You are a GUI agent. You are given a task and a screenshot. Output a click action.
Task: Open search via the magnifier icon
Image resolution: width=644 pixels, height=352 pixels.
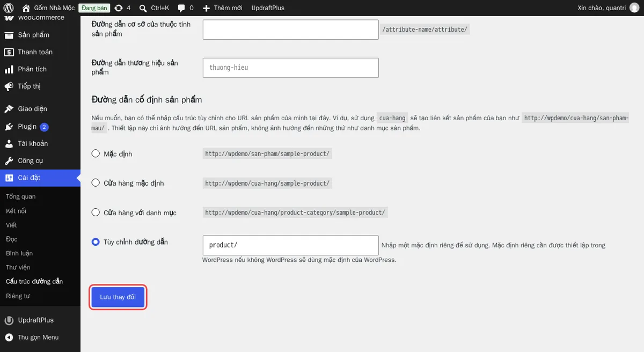(143, 8)
